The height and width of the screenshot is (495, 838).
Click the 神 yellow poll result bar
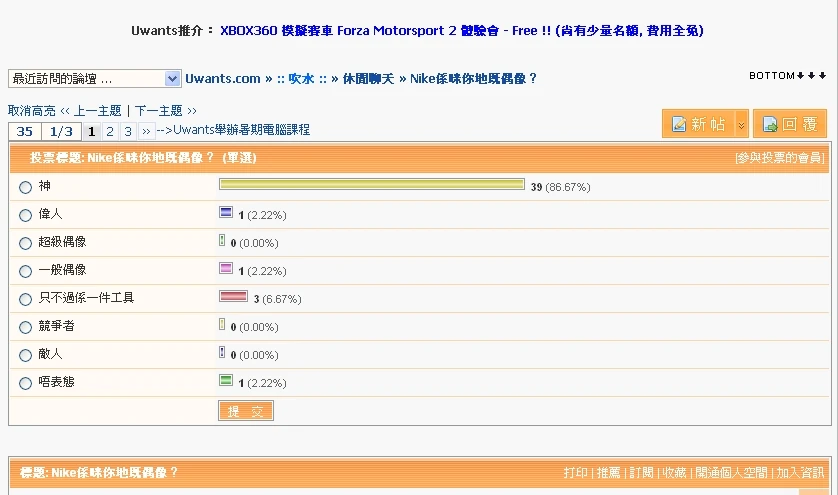[371, 184]
